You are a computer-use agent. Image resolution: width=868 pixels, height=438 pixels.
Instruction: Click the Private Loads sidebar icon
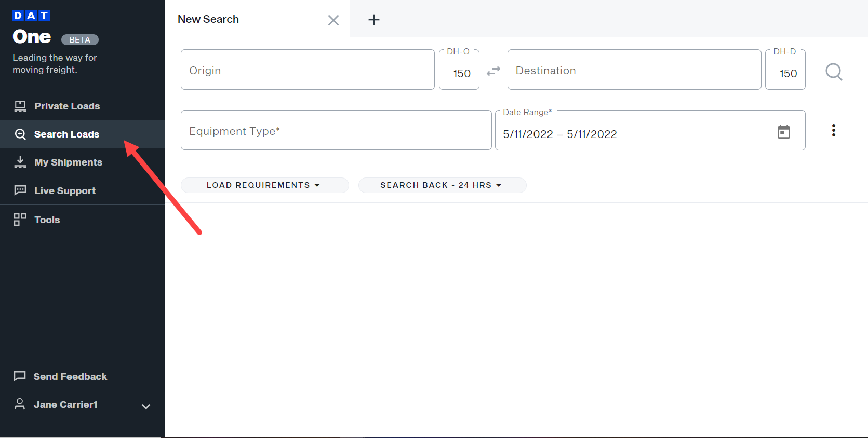(20, 106)
